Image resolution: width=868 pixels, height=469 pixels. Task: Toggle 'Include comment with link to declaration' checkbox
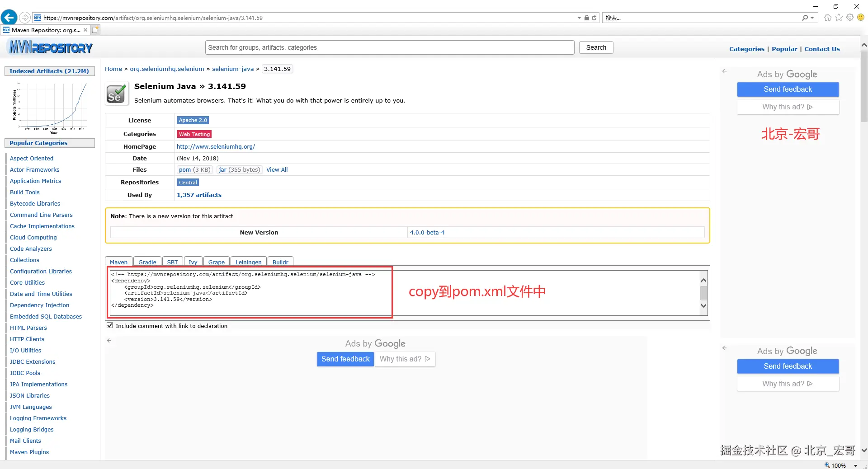tap(109, 325)
